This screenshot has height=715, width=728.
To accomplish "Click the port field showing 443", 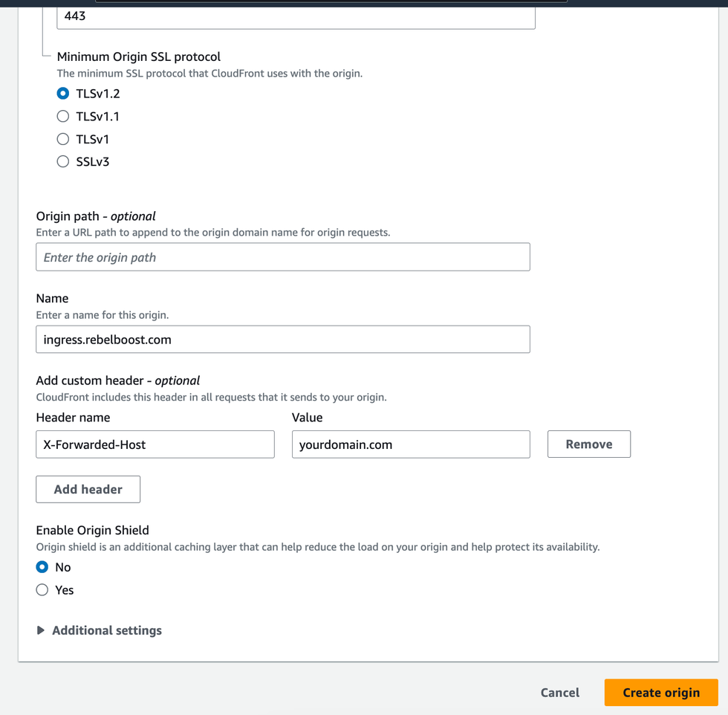I will pos(296,16).
